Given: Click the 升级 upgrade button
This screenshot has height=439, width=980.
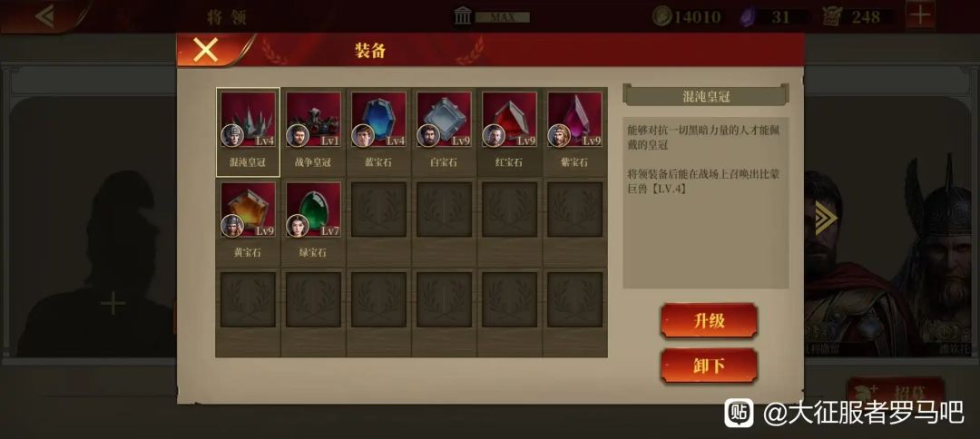Looking at the screenshot, I should tap(709, 321).
